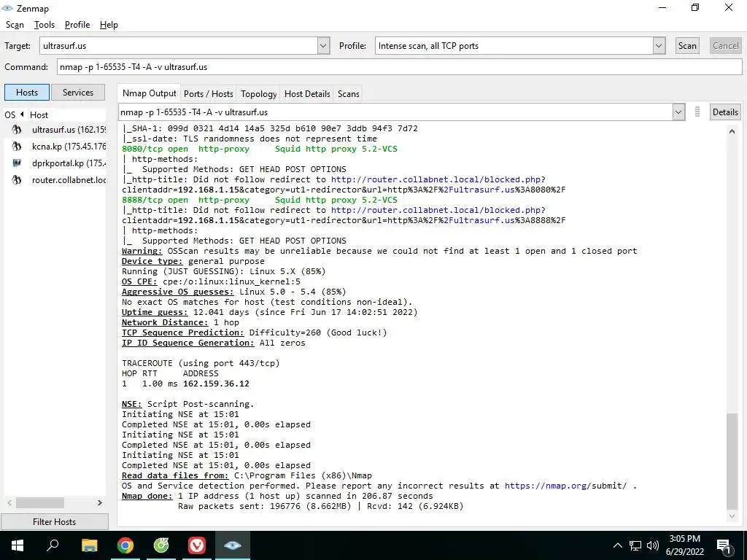Expand the Profile dropdown list
Viewport: 747px width, 560px height.
pyautogui.click(x=659, y=46)
